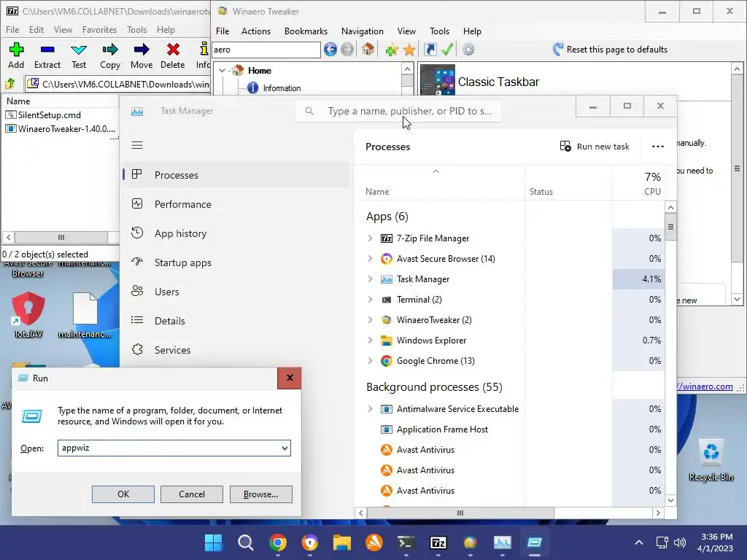Click Browse... in the Run dialog
This screenshot has height=560, width=747.
pyautogui.click(x=260, y=494)
